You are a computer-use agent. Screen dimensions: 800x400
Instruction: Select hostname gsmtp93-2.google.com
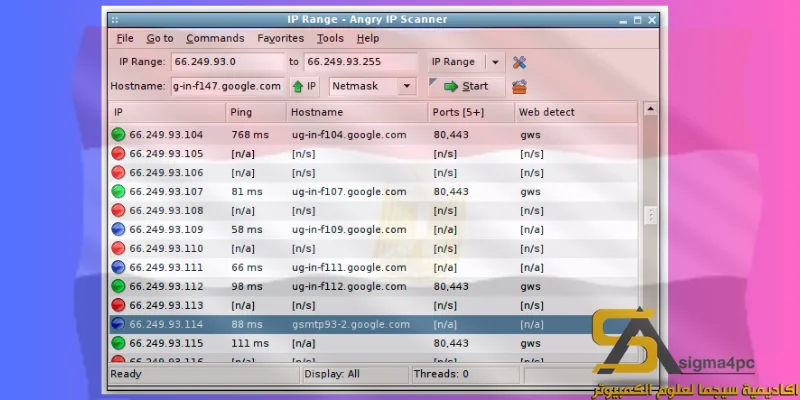351,324
